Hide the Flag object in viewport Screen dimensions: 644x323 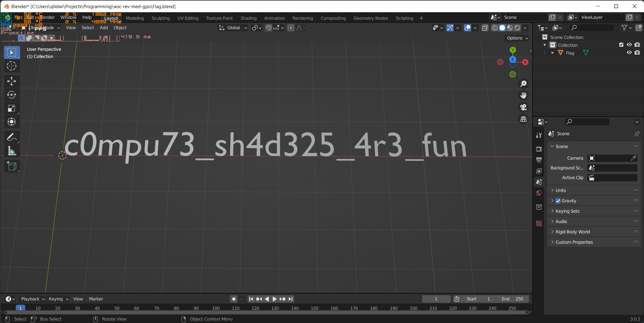click(x=629, y=53)
